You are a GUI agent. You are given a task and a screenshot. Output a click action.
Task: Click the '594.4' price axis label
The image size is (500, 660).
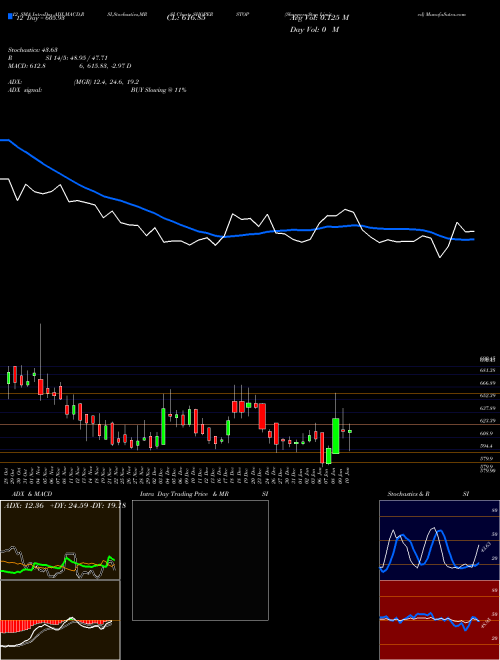pos(487,446)
